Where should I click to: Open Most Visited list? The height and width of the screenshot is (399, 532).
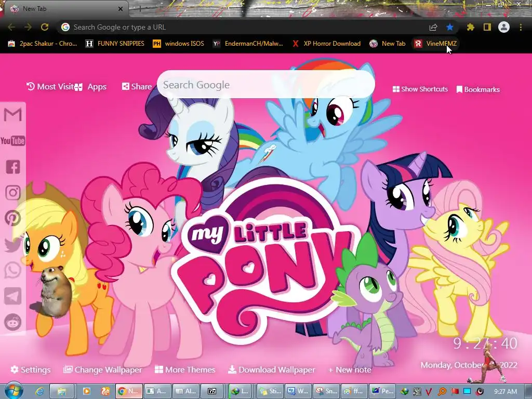(50, 87)
